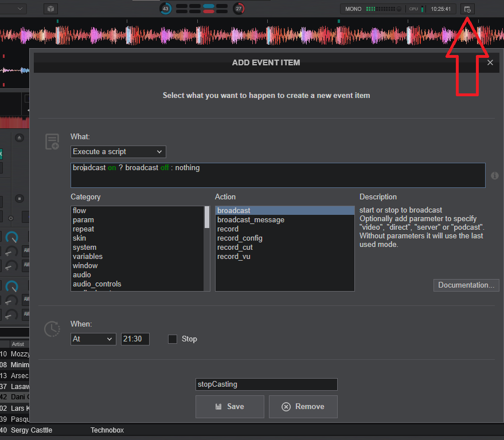This screenshot has width=504, height=440.
Task: Click the stopCasting event name field
Action: [266, 384]
